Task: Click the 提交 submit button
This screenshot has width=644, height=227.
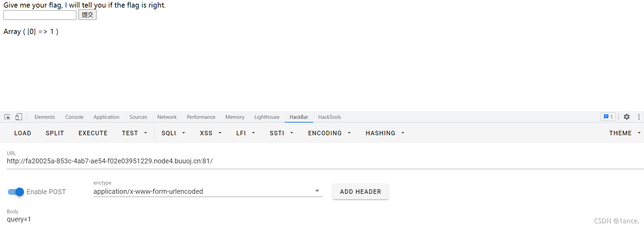Action: click(x=87, y=15)
